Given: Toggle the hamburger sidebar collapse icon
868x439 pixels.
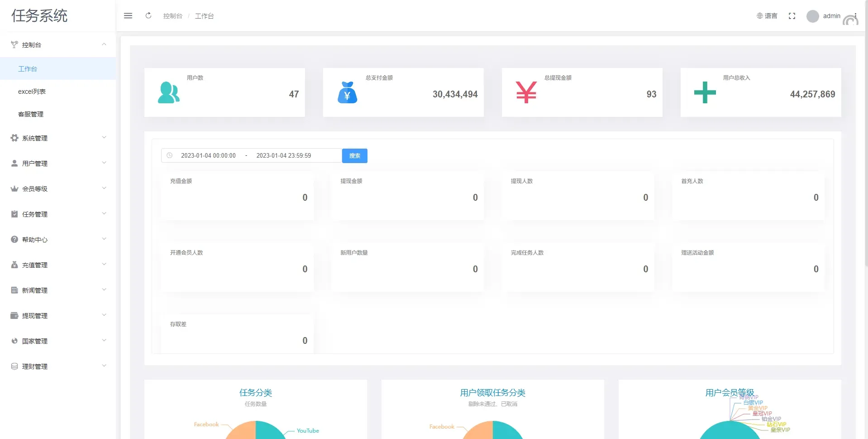Looking at the screenshot, I should (x=128, y=16).
